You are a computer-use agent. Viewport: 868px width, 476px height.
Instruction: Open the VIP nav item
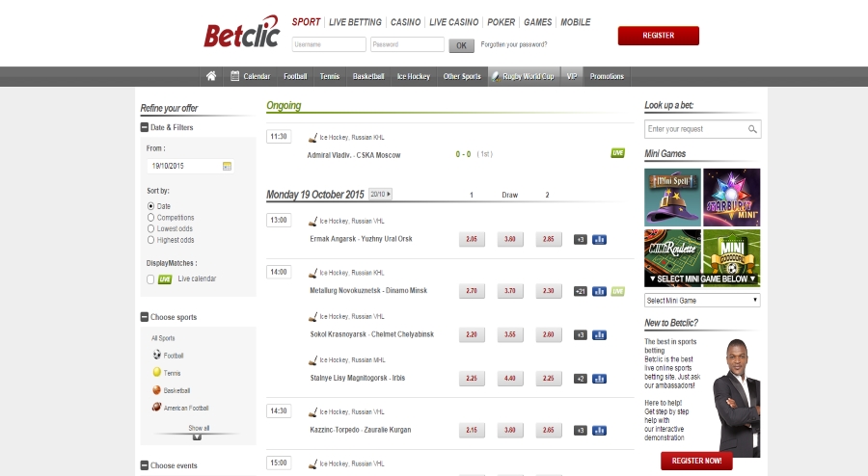coord(572,76)
